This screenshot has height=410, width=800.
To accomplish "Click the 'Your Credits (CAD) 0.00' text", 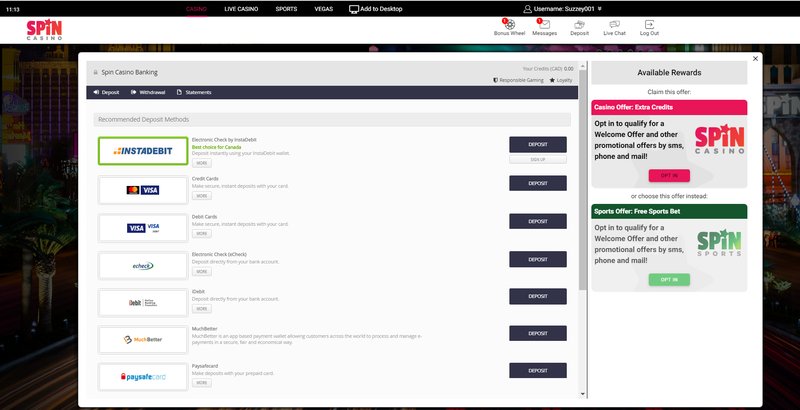I will click(x=548, y=69).
